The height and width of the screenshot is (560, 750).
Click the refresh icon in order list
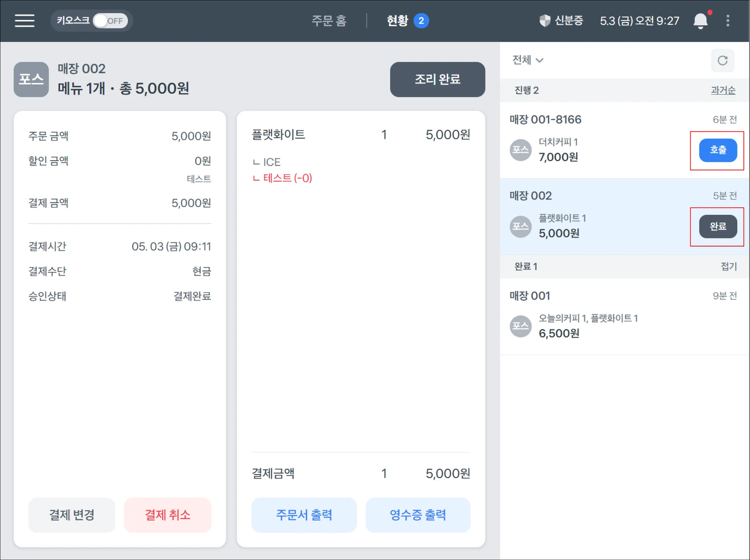point(722,60)
